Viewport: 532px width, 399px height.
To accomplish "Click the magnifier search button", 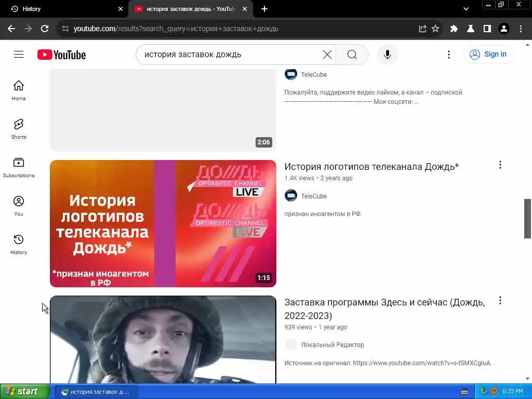I will click(x=352, y=54).
